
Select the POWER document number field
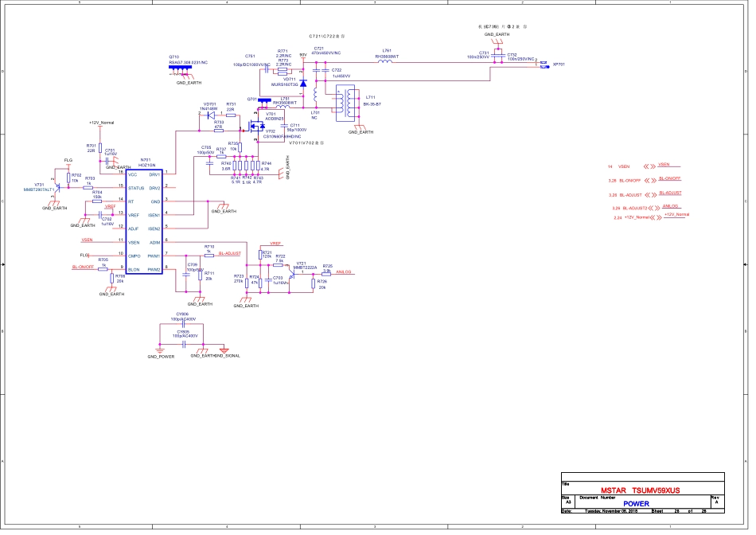(x=635, y=503)
